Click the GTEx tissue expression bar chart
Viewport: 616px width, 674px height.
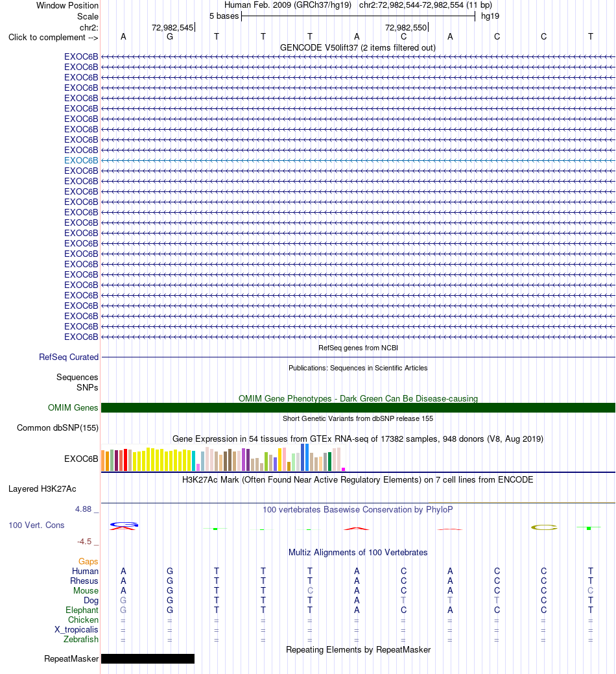(223, 458)
